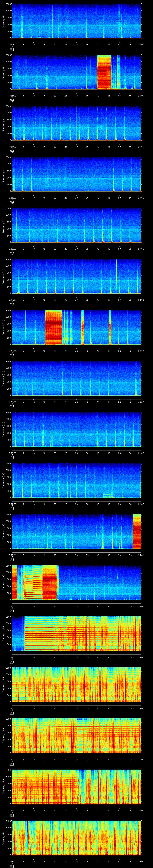This screenshot has width=153, height=868.
Task: Click the 0:35:00 start time label
Action: coord(12,708)
